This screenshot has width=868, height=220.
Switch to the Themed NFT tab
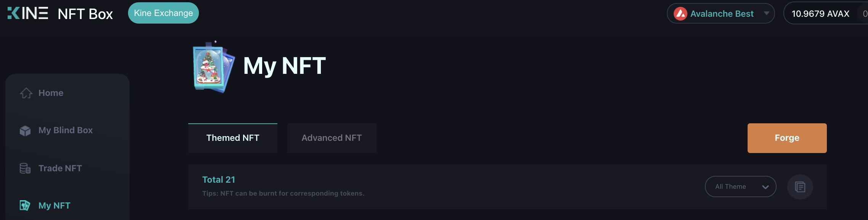tap(232, 138)
